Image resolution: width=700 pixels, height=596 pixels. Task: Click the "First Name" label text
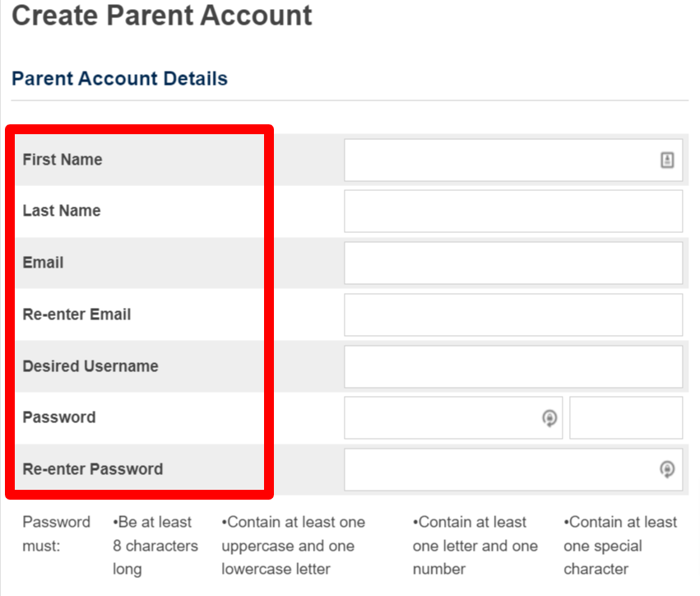(x=63, y=160)
